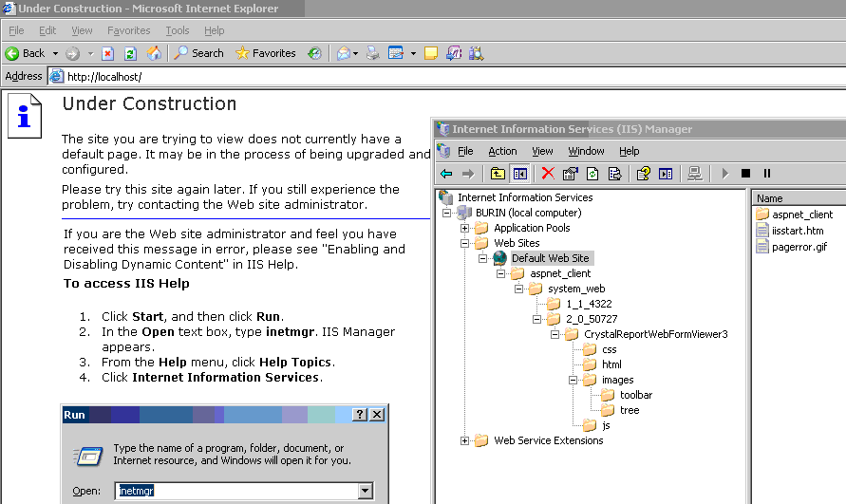The height and width of the screenshot is (504, 846).
Task: Pause the site with pause icon
Action: (x=767, y=173)
